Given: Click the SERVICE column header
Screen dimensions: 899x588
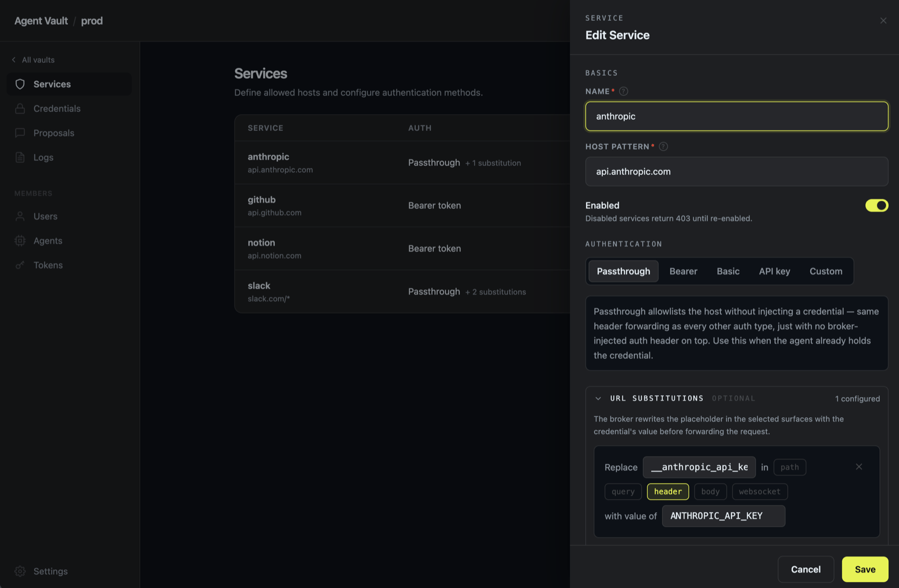Looking at the screenshot, I should pyautogui.click(x=265, y=128).
